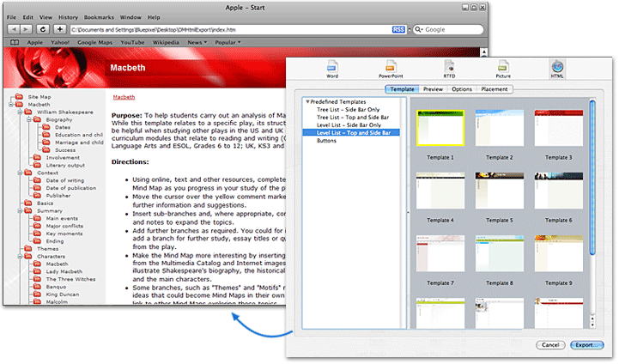Open the History menu

coord(68,17)
